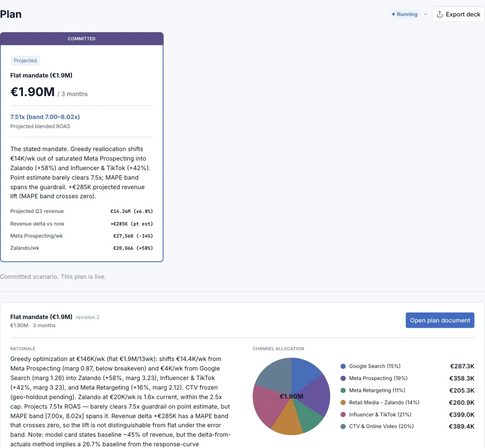This screenshot has width=485, height=448.
Task: Click Meta Prospecting/wk value €27,560
Action: tap(133, 236)
